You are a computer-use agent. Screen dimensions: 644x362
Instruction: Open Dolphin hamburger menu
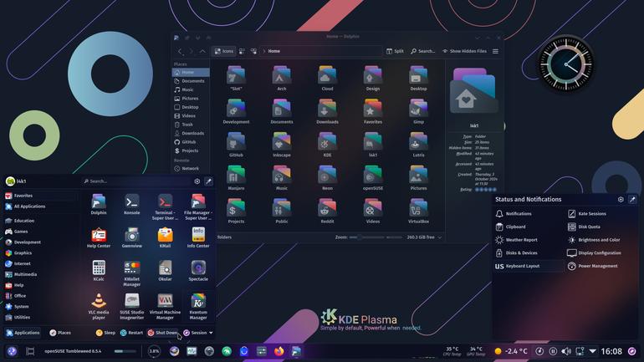(495, 51)
